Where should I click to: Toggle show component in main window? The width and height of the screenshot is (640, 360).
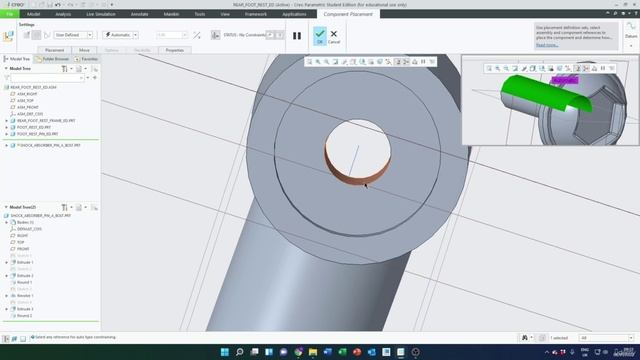280,35
